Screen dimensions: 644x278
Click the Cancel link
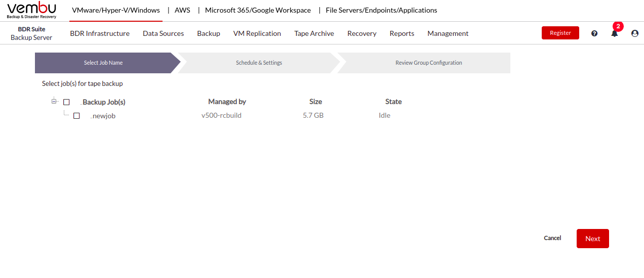click(552, 238)
